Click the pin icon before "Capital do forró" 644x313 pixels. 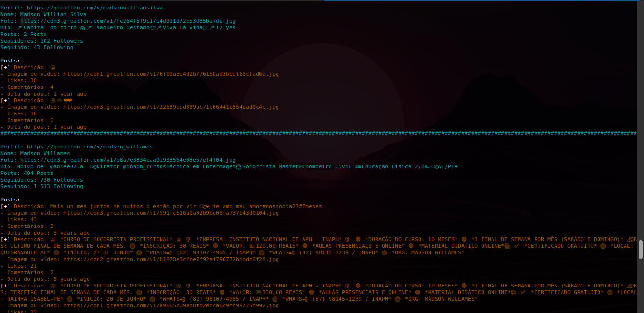pyautogui.click(x=18, y=27)
